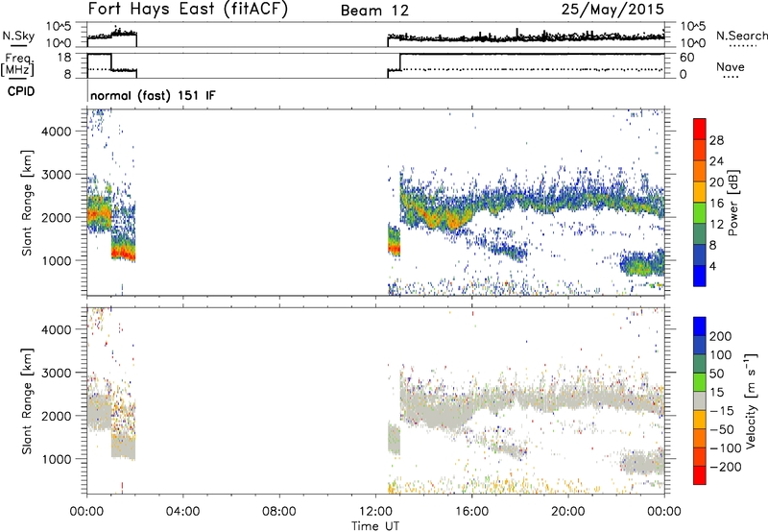Click the '08:00' time axis tick
The image size is (768, 532).
(x=279, y=512)
